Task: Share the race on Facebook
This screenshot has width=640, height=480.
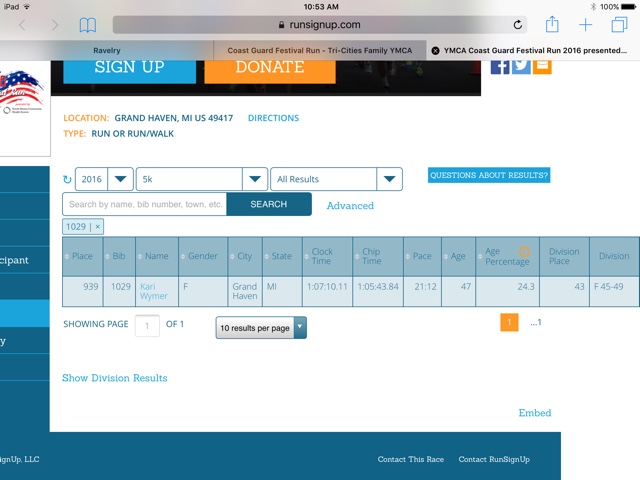Action: click(500, 67)
